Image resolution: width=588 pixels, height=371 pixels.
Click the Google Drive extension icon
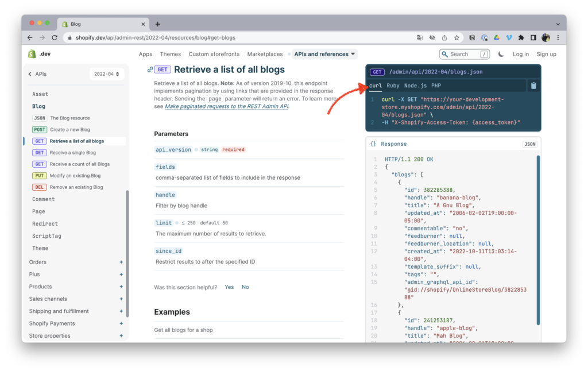[x=497, y=37]
